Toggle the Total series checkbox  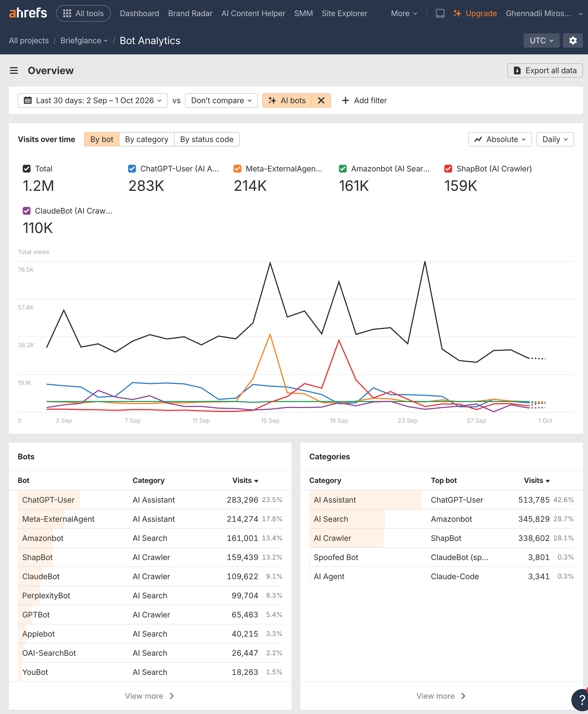point(26,168)
